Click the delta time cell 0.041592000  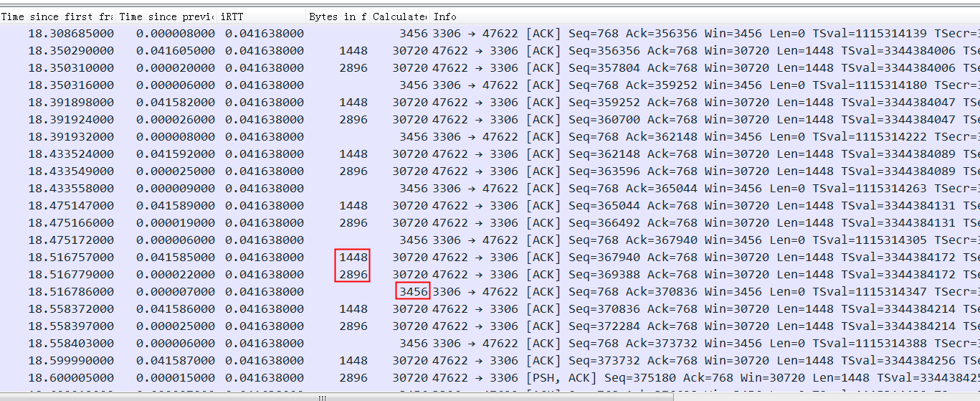coord(176,154)
